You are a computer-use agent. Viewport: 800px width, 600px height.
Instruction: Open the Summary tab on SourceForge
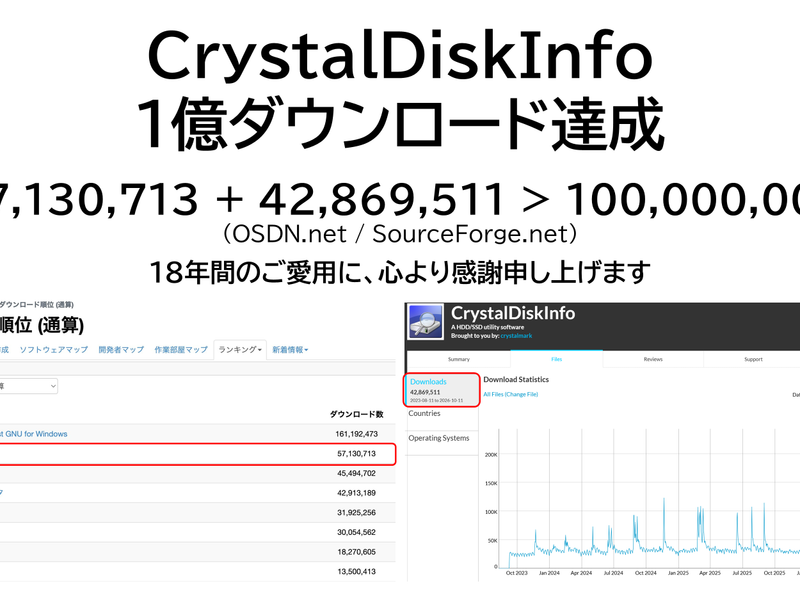[x=459, y=359]
